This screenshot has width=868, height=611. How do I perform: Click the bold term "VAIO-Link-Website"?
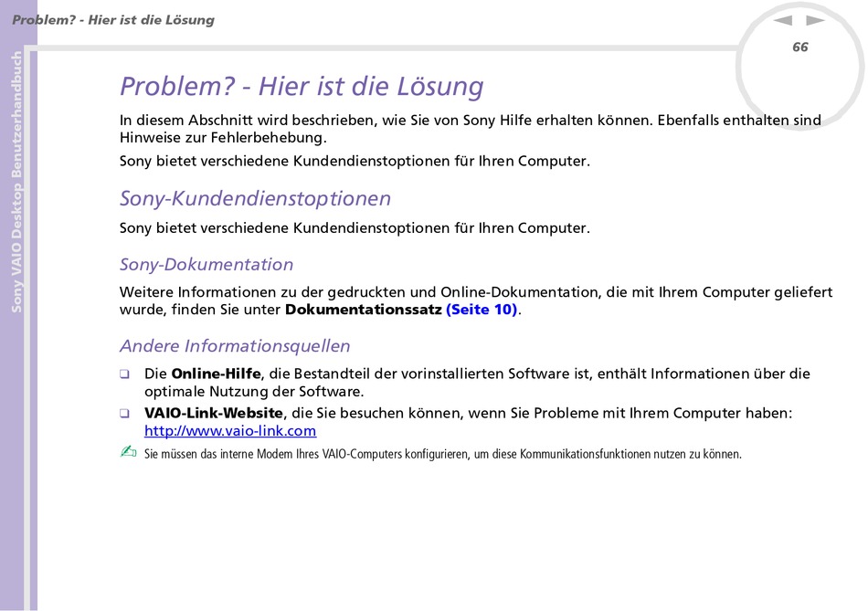point(214,413)
